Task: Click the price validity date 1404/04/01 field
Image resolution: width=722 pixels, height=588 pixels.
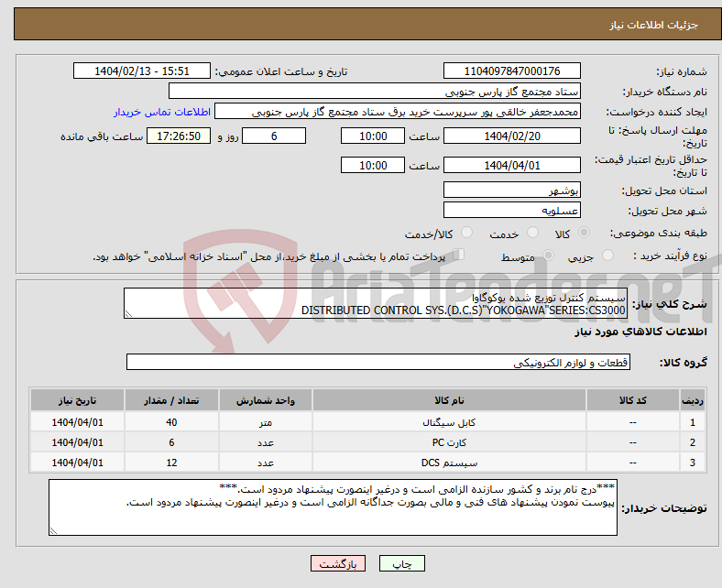Action: tap(512, 165)
